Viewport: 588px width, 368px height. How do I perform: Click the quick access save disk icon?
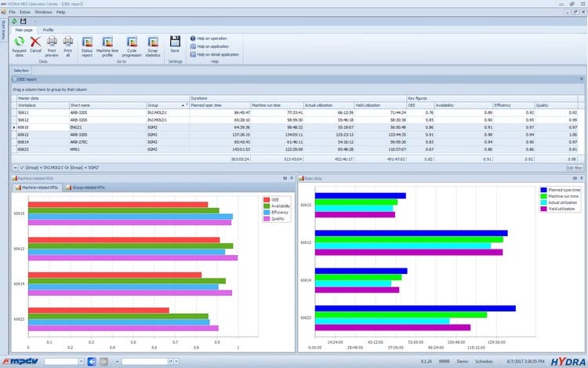[x=24, y=21]
